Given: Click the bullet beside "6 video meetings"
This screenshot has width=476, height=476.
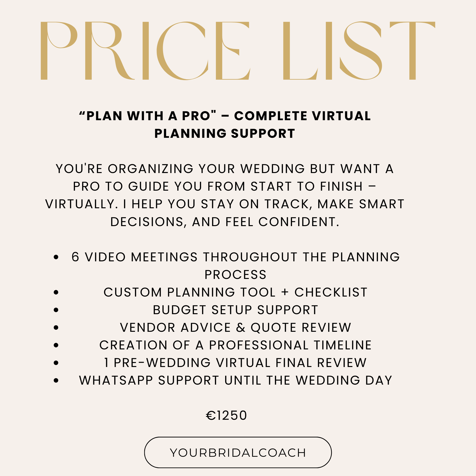Looking at the screenshot, I should pyautogui.click(x=56, y=257).
